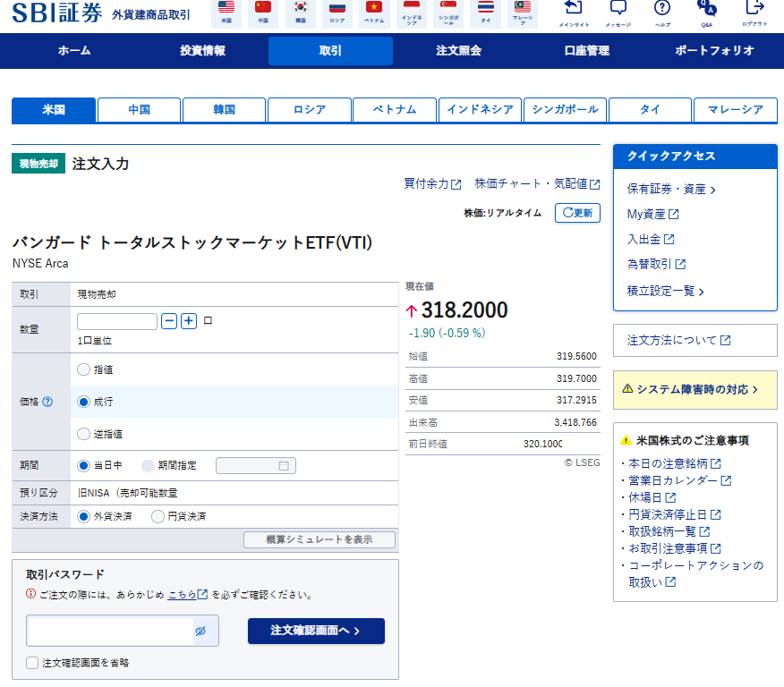Screen dimensions: 784x687
Task: Switch to the ロシア market tab
Action: tap(310, 110)
